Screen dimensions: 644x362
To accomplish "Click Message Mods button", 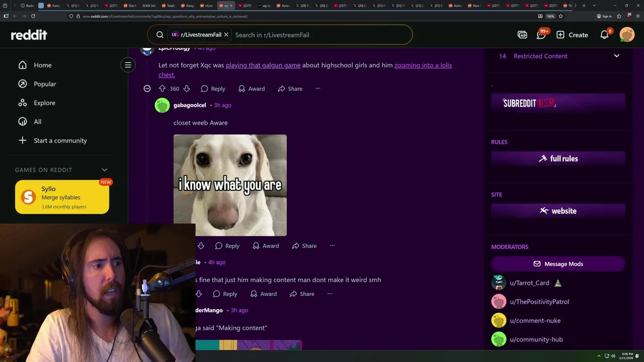I will [558, 264].
